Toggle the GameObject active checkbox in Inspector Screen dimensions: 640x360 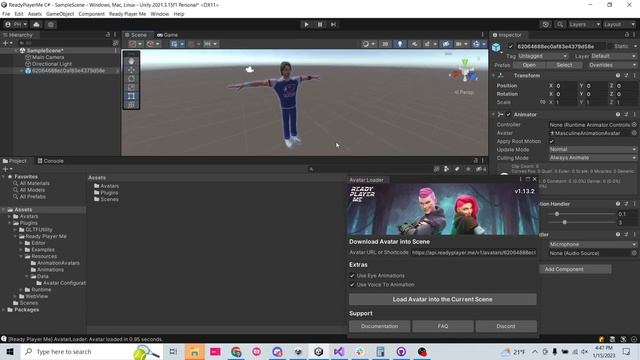[510, 47]
